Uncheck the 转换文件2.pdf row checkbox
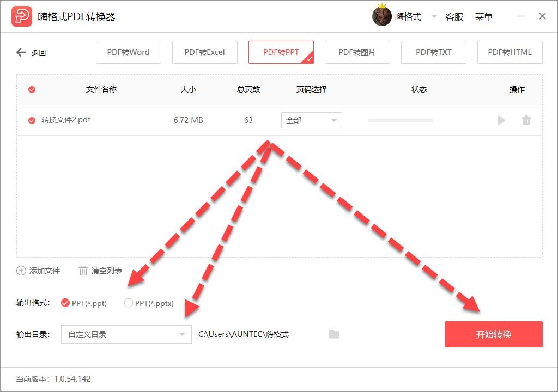Viewport: 558px width, 392px height. (32, 120)
